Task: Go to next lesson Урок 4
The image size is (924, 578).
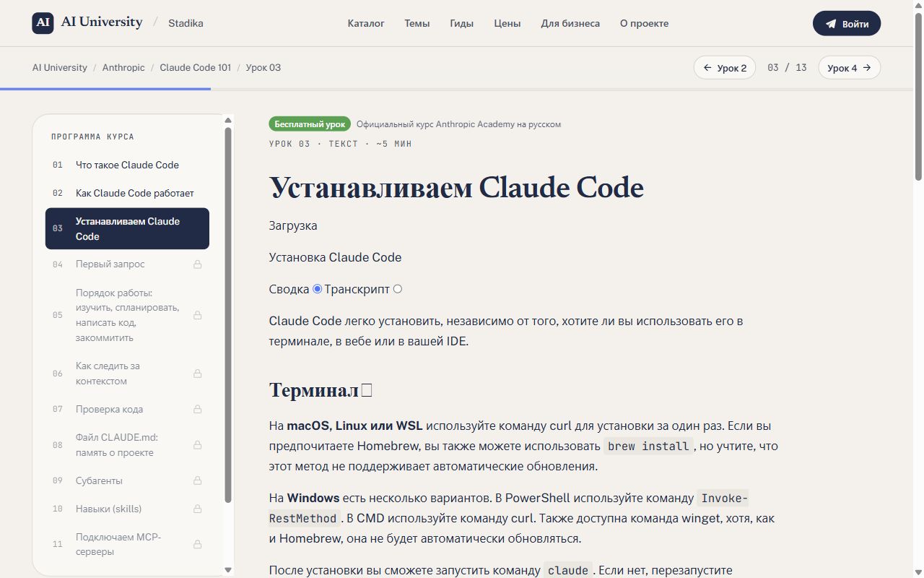Action: tap(850, 68)
